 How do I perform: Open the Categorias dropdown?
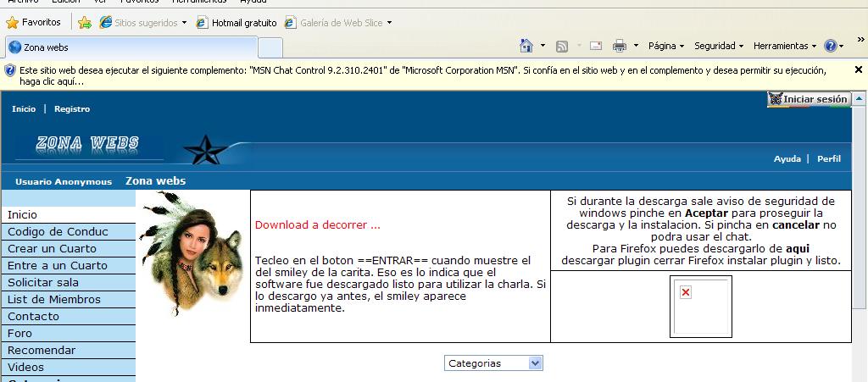point(493,363)
